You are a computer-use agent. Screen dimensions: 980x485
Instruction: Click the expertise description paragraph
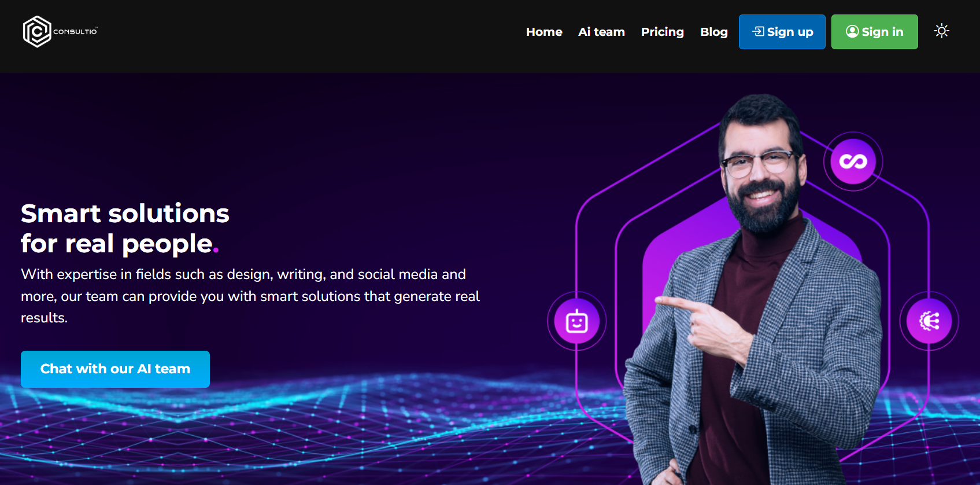[250, 296]
